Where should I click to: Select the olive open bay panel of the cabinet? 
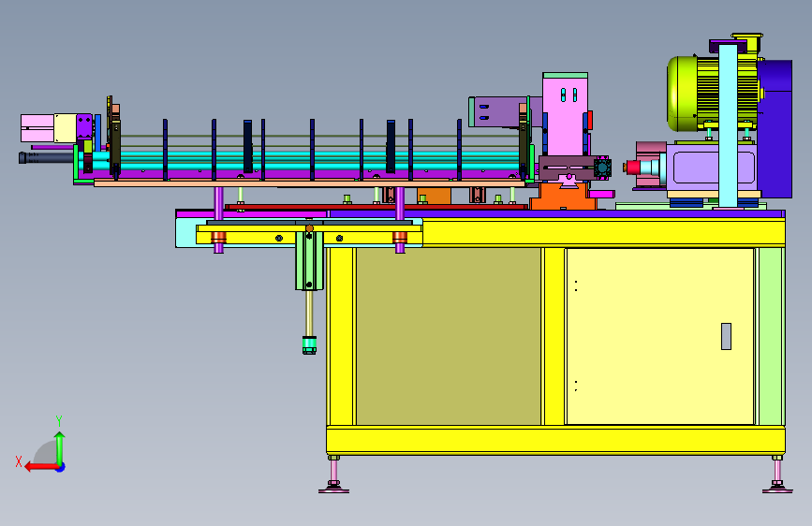coord(449,337)
